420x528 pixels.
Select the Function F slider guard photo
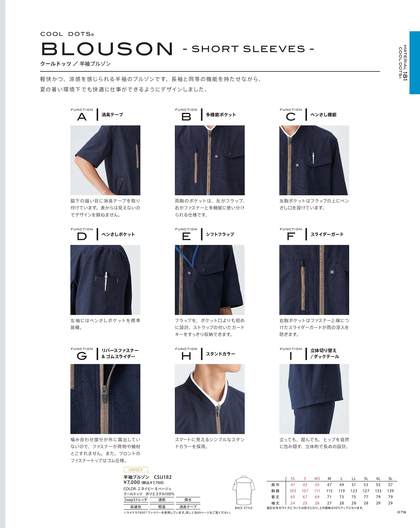tap(314, 280)
